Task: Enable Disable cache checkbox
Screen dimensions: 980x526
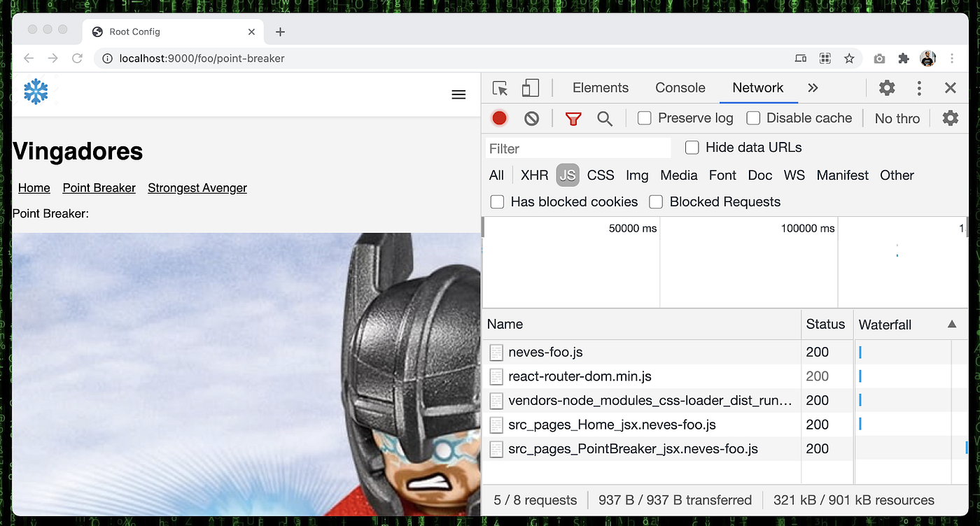Action: coord(753,118)
